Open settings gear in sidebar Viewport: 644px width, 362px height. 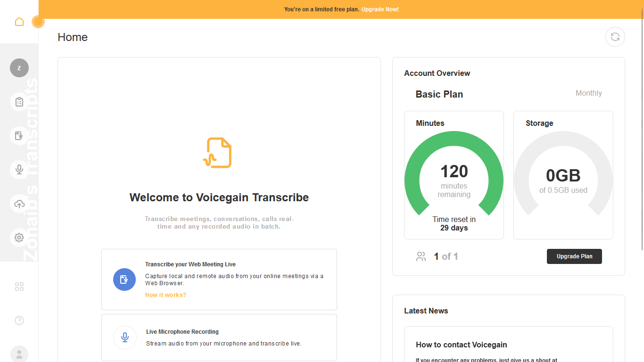click(x=19, y=238)
